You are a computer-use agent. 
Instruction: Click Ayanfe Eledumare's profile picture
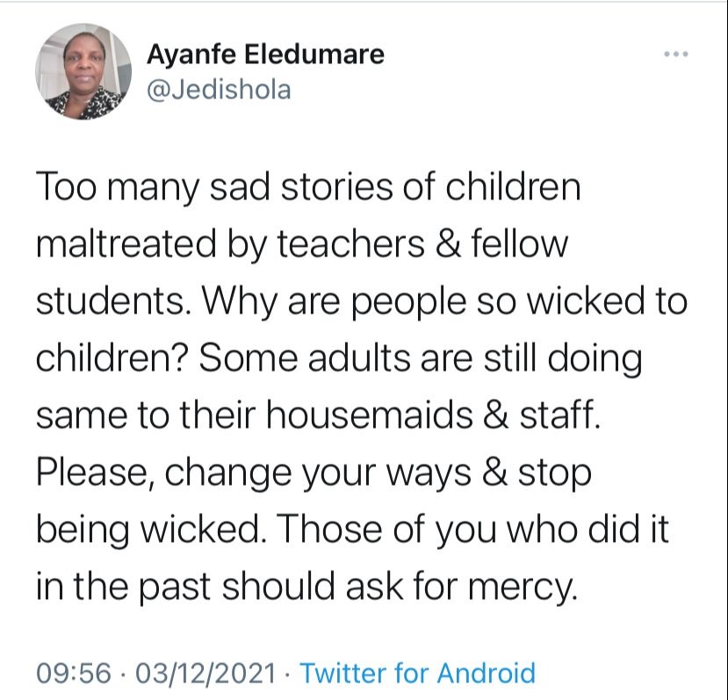[x=80, y=73]
